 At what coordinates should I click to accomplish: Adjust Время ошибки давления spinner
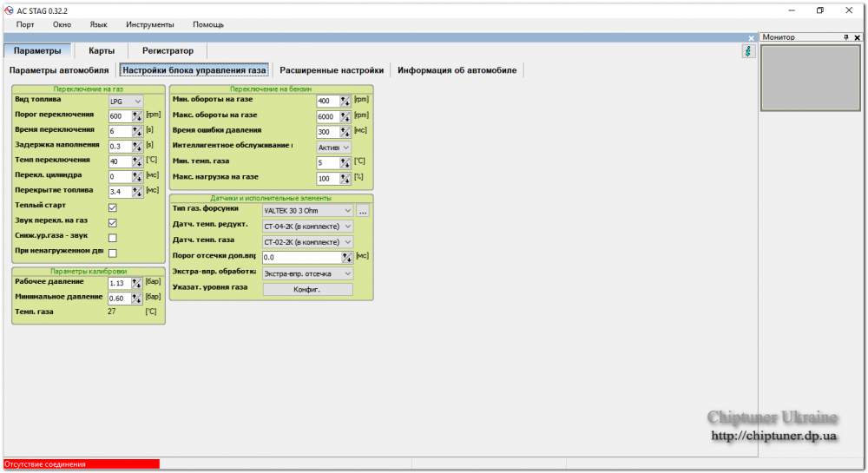coord(345,132)
